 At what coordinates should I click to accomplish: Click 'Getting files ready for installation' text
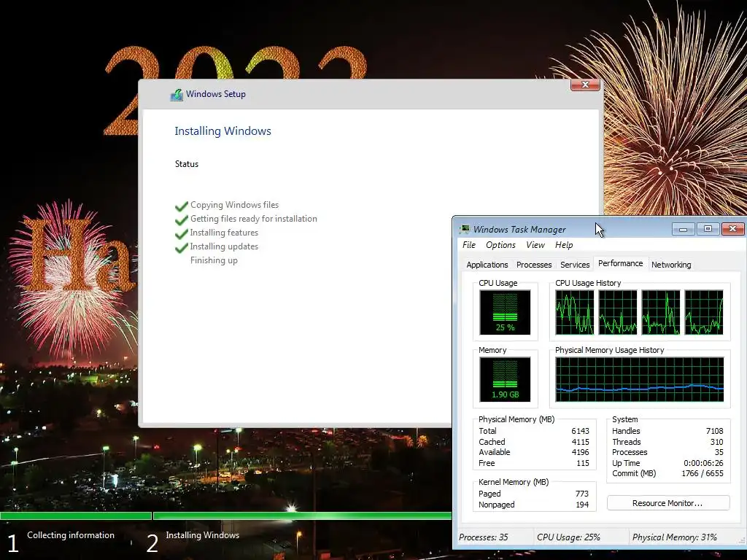tap(253, 219)
